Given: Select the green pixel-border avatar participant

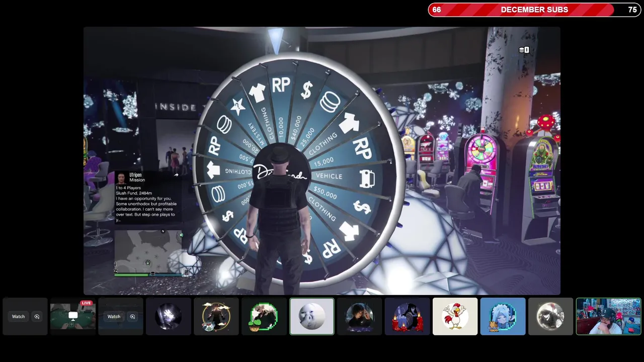Looking at the screenshot, I should pos(264,316).
